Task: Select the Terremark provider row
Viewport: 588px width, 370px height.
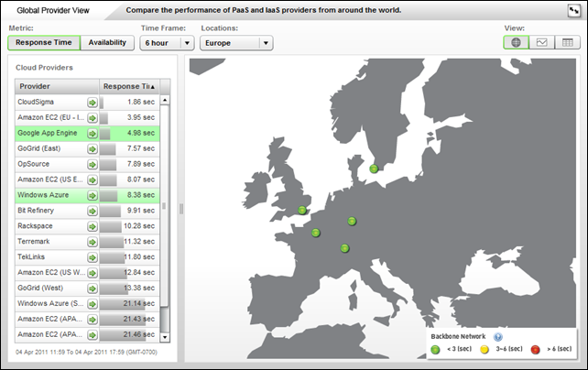Action: pyautogui.click(x=49, y=242)
